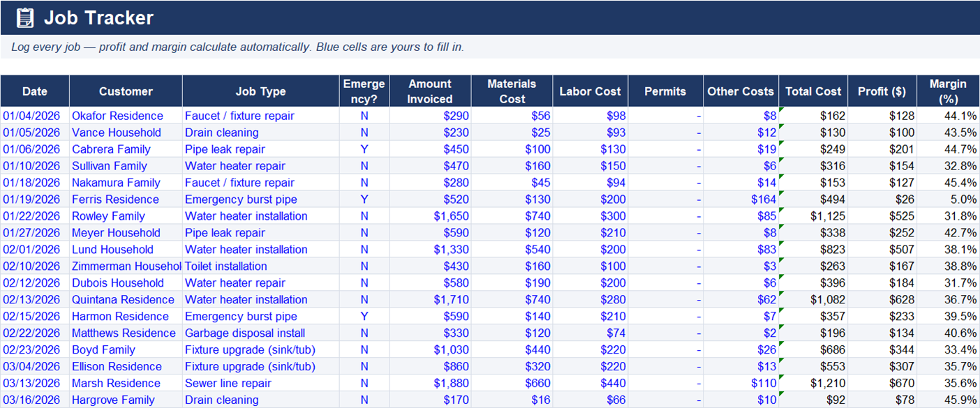This screenshot has width=980, height=408.
Task: Click the Dubois Household customer cell
Action: (x=126, y=283)
